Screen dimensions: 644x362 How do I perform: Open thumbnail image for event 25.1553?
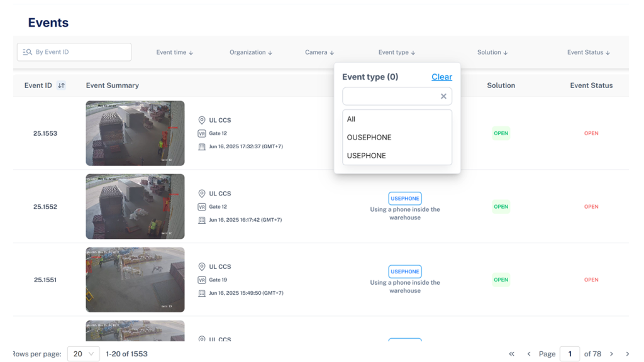[135, 133]
